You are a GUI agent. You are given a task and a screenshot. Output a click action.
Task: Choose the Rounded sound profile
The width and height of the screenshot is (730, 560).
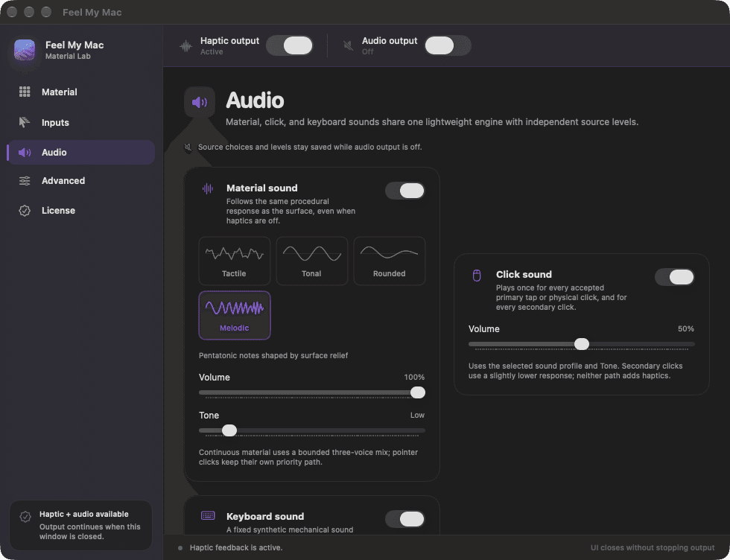[389, 261]
